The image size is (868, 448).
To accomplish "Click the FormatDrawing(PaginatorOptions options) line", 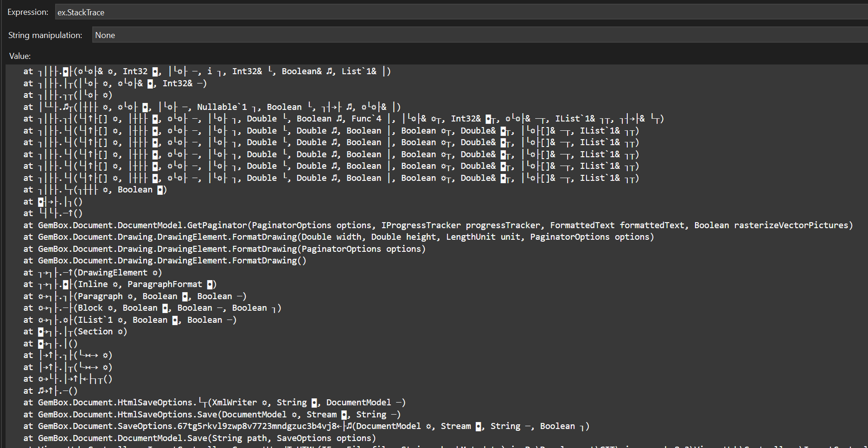I will point(224,249).
